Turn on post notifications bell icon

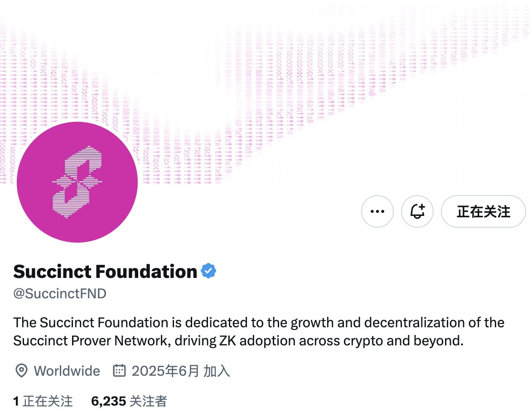coord(417,211)
